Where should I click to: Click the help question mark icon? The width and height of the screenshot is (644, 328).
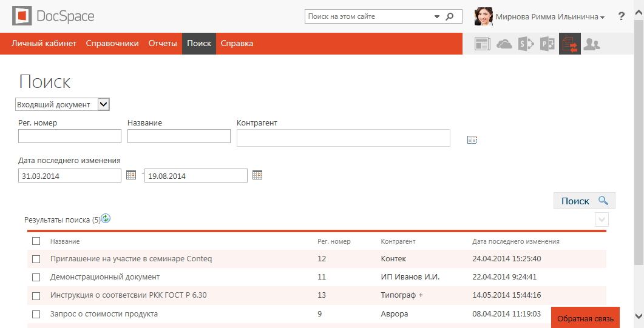[x=622, y=16]
